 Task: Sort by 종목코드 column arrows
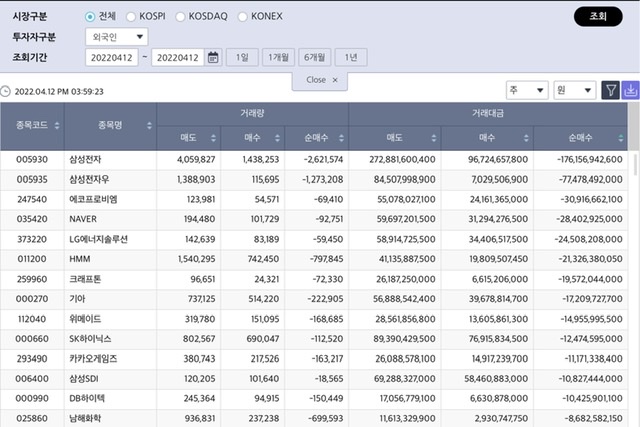tap(56, 126)
